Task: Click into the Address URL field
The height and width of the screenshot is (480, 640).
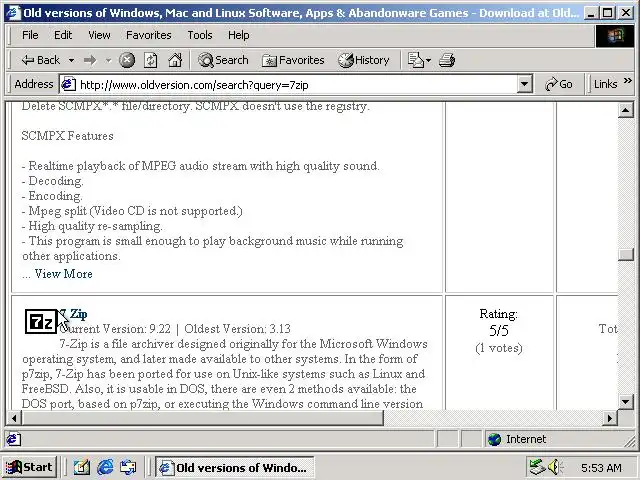Action: coord(297,85)
